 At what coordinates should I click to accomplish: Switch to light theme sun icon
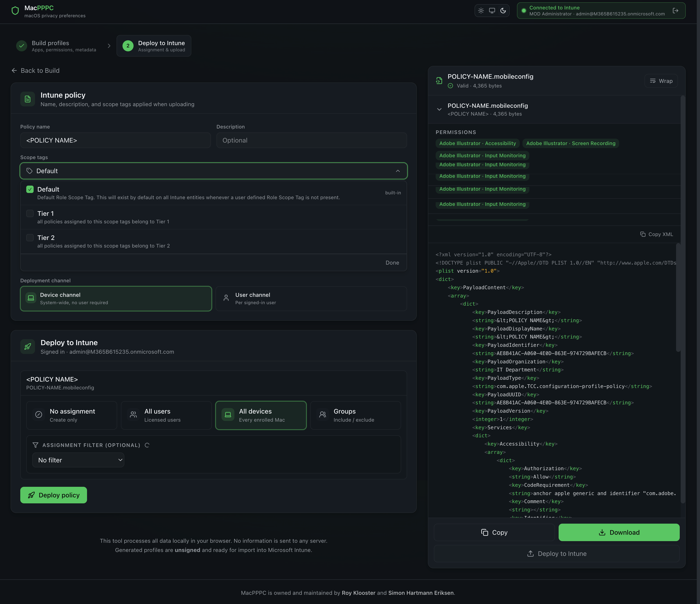point(481,10)
